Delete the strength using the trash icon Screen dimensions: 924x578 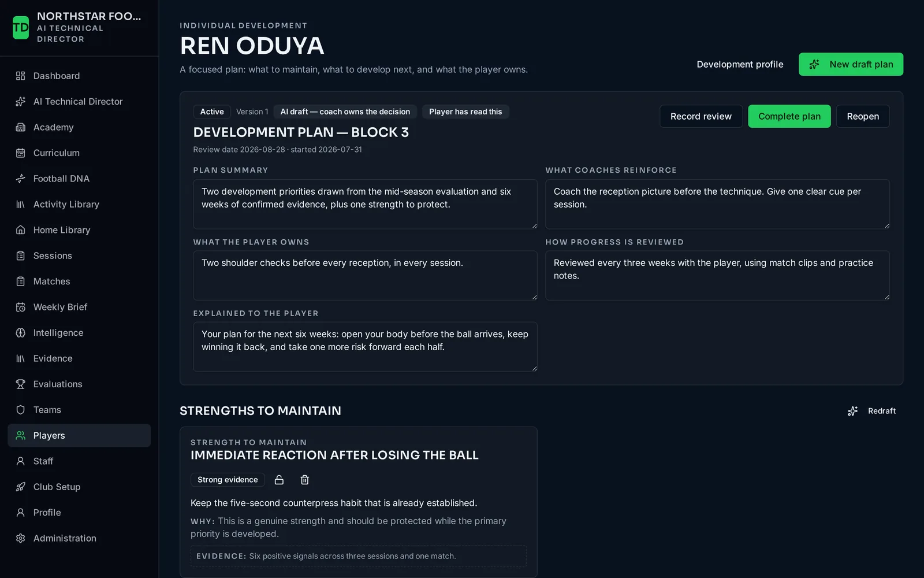305,480
